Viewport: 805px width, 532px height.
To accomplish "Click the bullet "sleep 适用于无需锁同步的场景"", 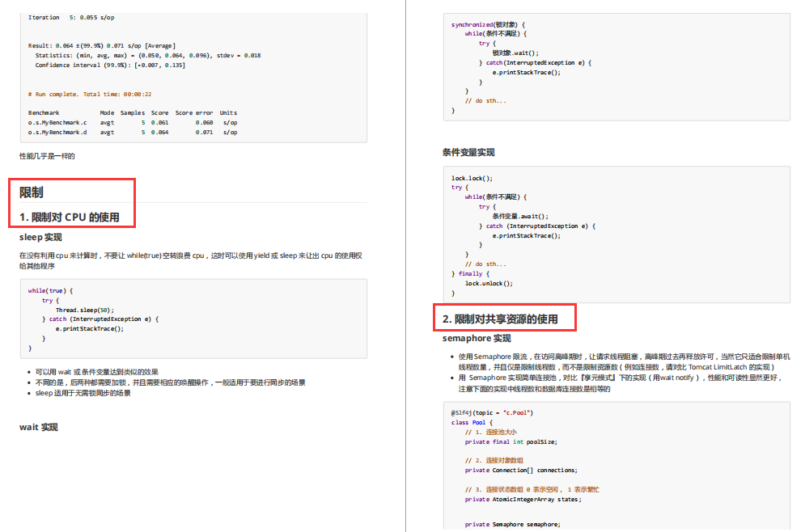I will click(x=83, y=393).
